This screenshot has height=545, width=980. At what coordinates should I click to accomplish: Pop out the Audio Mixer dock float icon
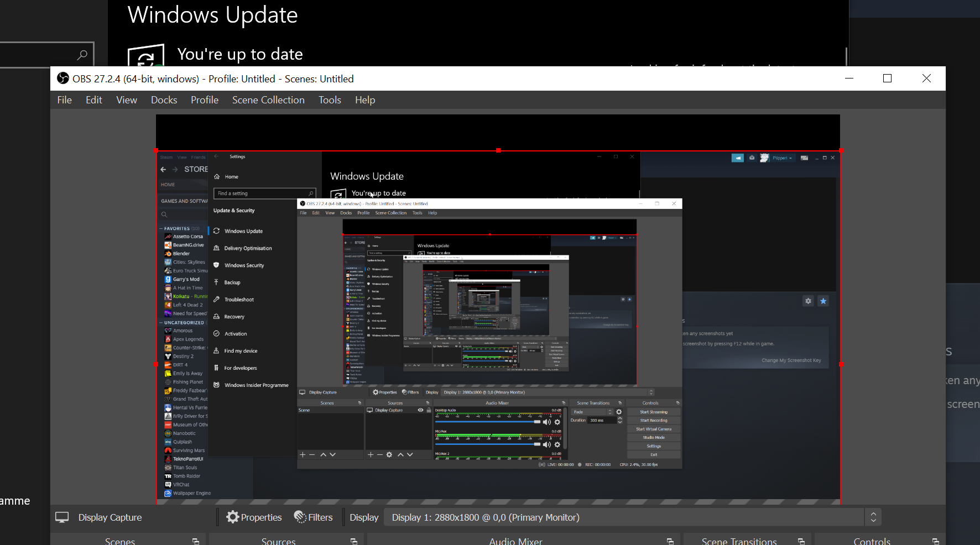click(x=670, y=541)
